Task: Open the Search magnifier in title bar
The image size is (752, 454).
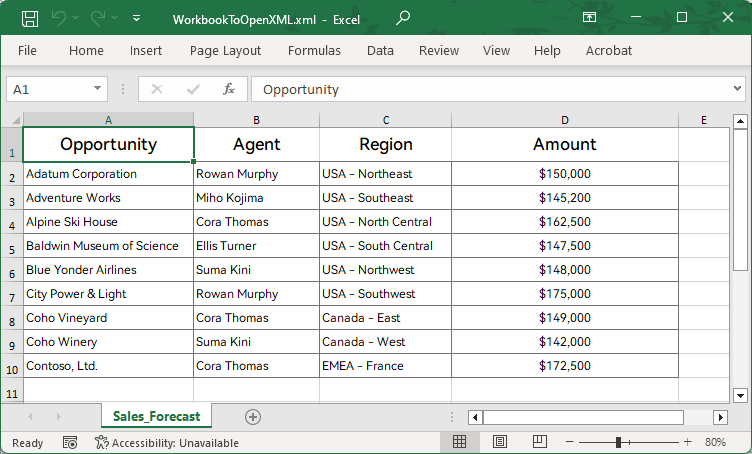Action: (403, 18)
